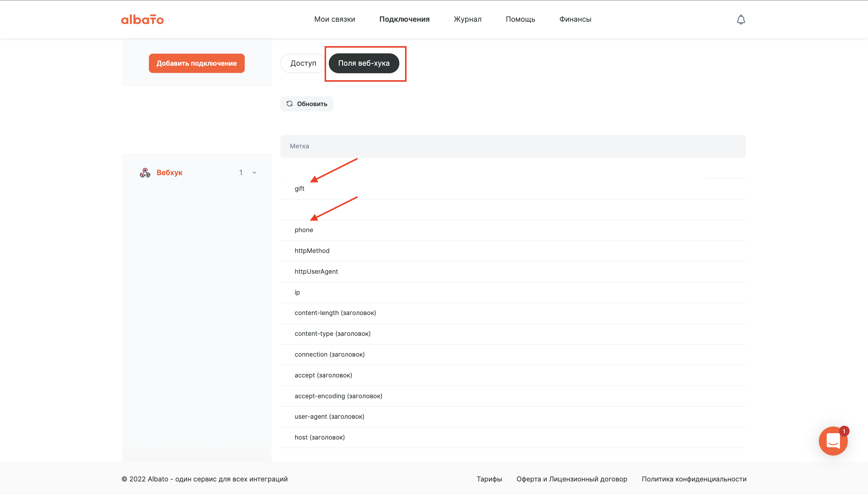Open the notifications bell
868x495 pixels.
click(x=741, y=19)
